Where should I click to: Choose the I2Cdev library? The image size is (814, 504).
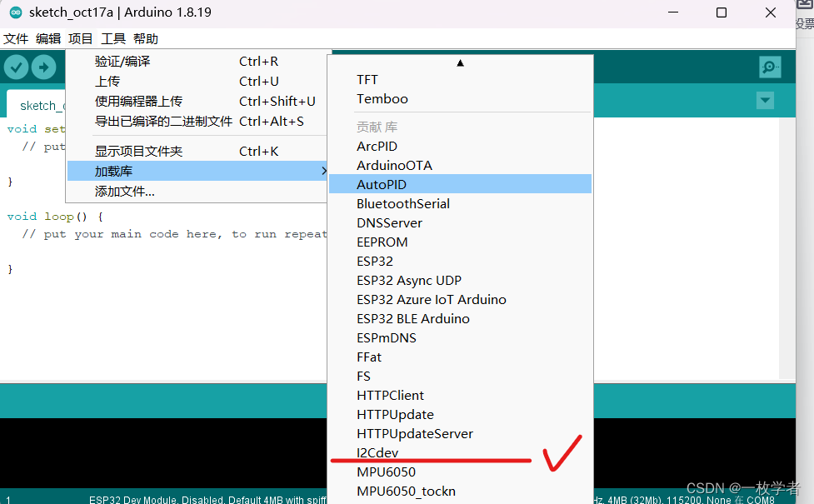click(460, 453)
